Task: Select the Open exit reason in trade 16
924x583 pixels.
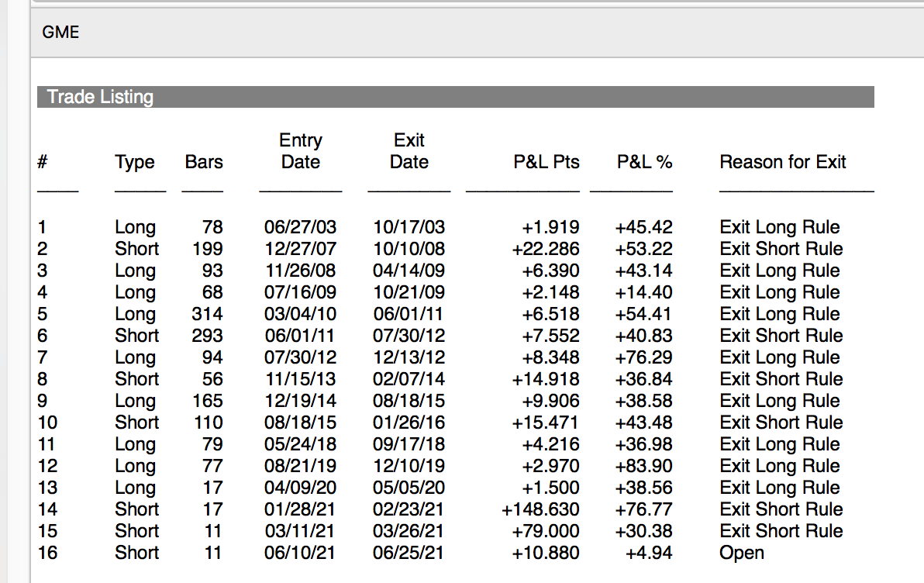Action: [742, 553]
